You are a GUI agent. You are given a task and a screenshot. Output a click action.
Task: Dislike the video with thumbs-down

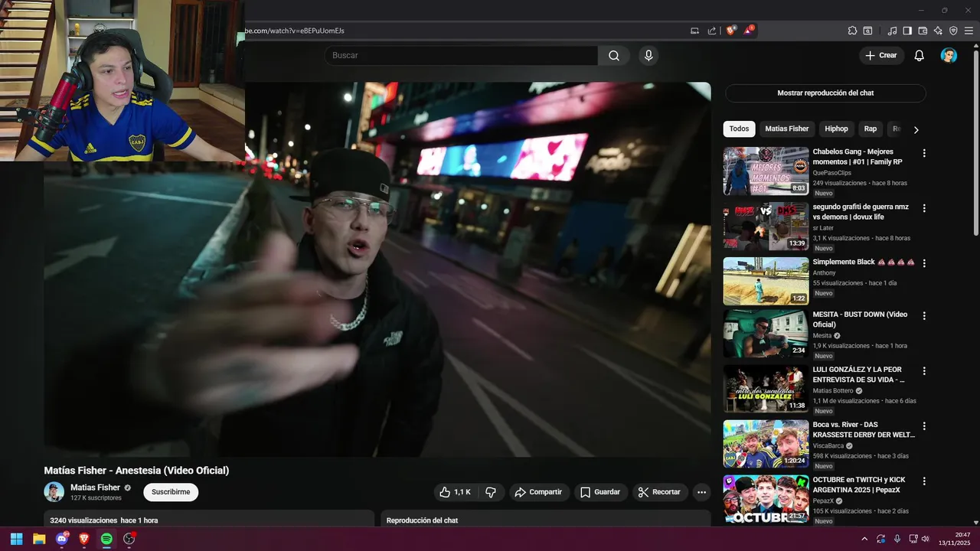(x=491, y=492)
